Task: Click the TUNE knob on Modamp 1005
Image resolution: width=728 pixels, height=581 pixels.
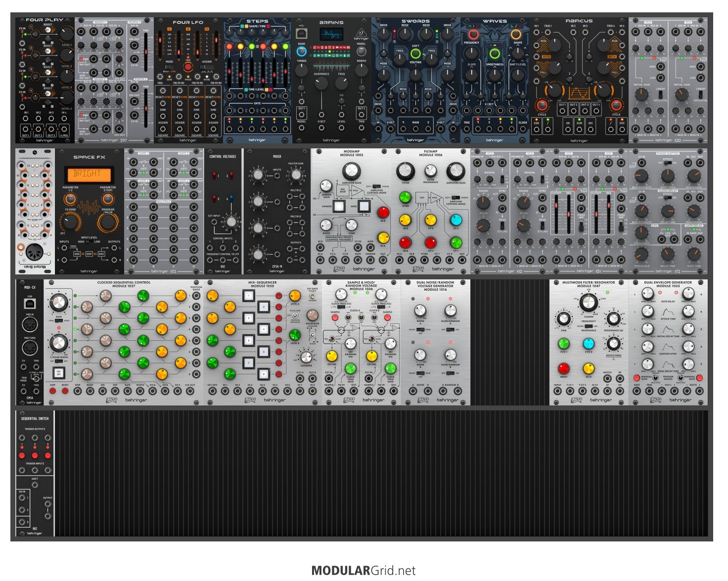Action: click(x=352, y=225)
